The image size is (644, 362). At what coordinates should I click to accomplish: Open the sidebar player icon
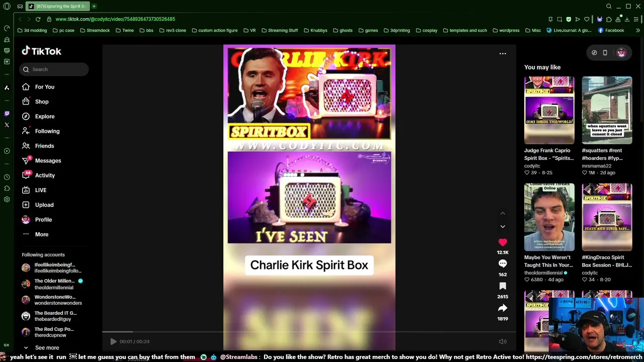click(x=7, y=151)
